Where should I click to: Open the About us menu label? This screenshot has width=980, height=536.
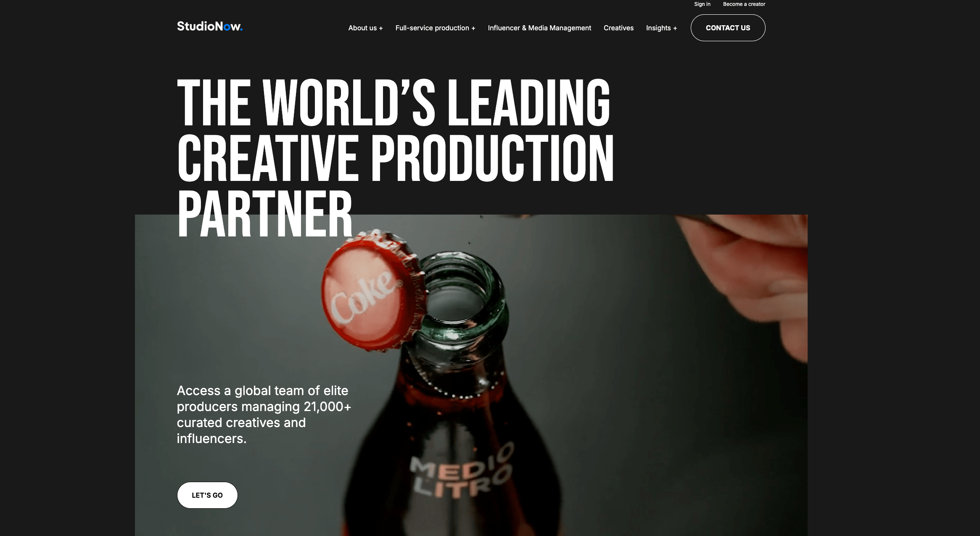coord(362,28)
